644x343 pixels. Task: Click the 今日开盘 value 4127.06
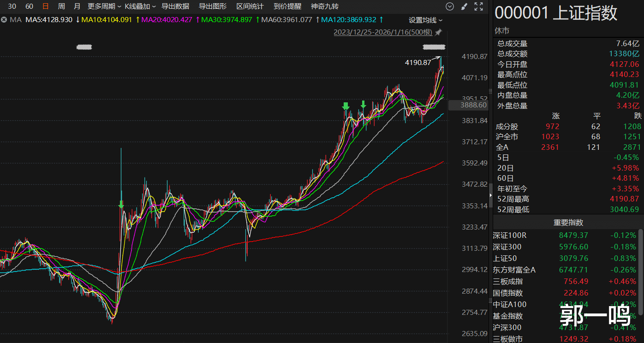point(625,65)
